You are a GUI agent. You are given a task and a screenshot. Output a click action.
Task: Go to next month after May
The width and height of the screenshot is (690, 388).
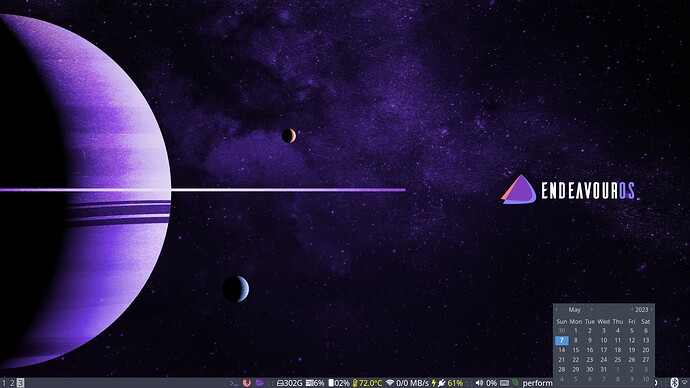pyautogui.click(x=591, y=310)
